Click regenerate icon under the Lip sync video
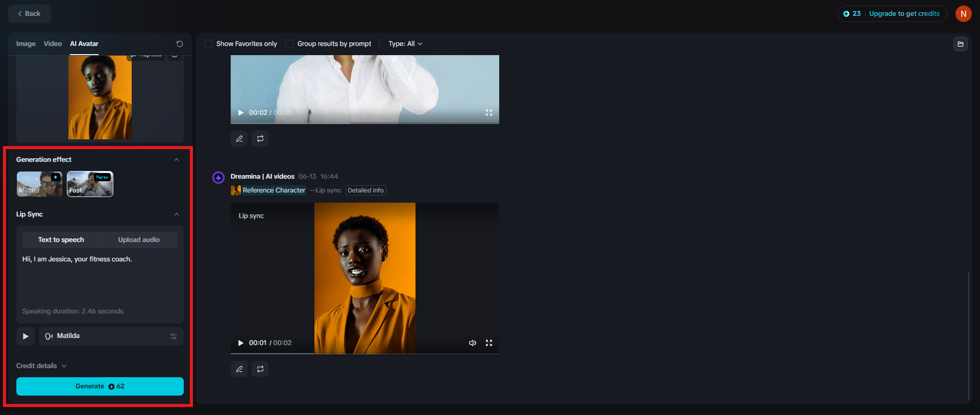Viewport: 980px width, 415px height. pos(260,369)
